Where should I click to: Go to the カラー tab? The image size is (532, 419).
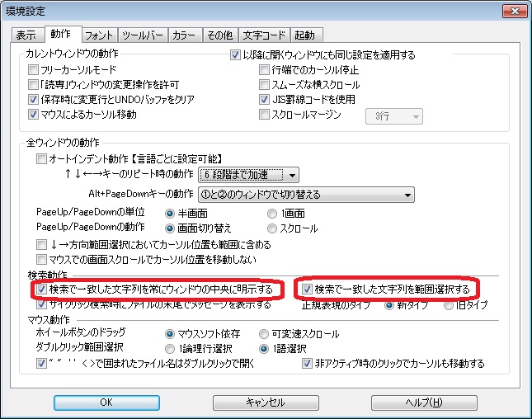point(182,35)
